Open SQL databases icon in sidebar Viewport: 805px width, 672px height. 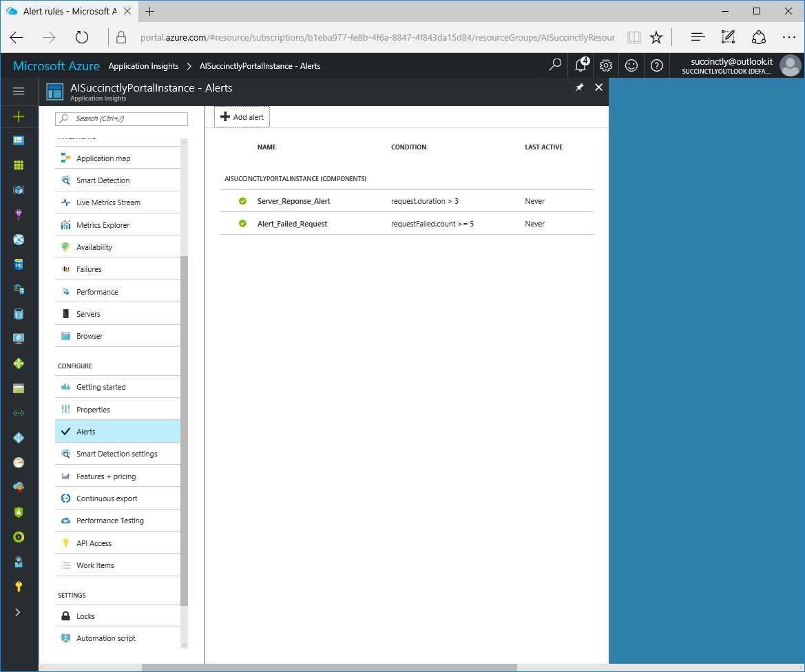point(19,264)
